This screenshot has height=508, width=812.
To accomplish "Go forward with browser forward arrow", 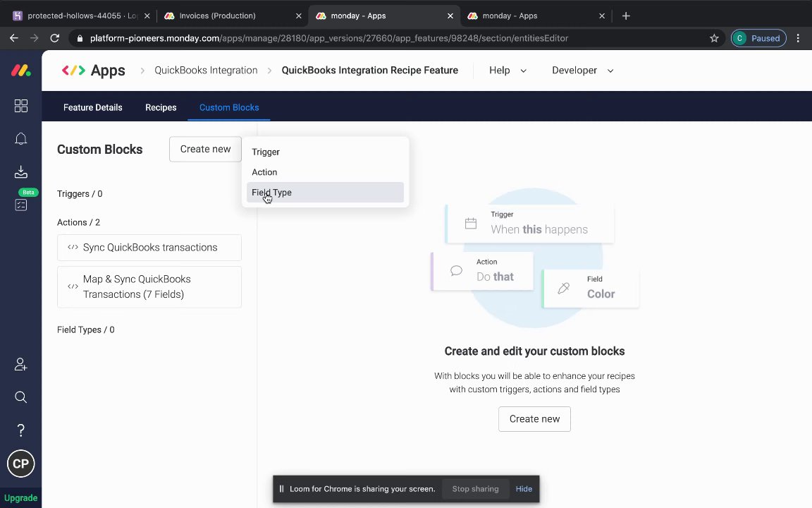I will point(34,38).
